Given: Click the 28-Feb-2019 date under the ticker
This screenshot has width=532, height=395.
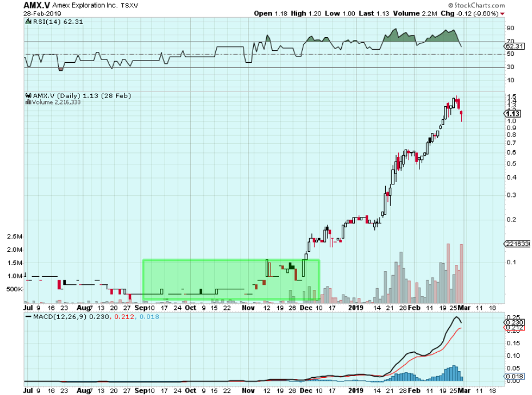Looking at the screenshot, I should (x=42, y=14).
